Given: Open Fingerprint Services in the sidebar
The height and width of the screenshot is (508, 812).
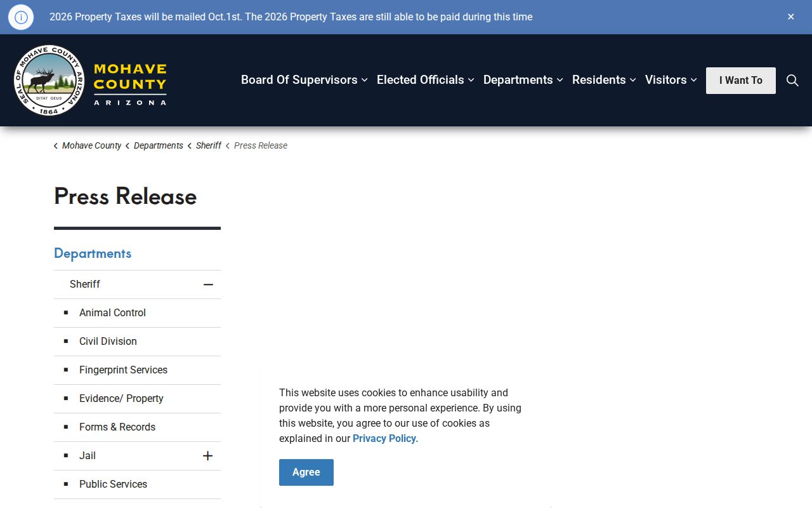Looking at the screenshot, I should 123,370.
